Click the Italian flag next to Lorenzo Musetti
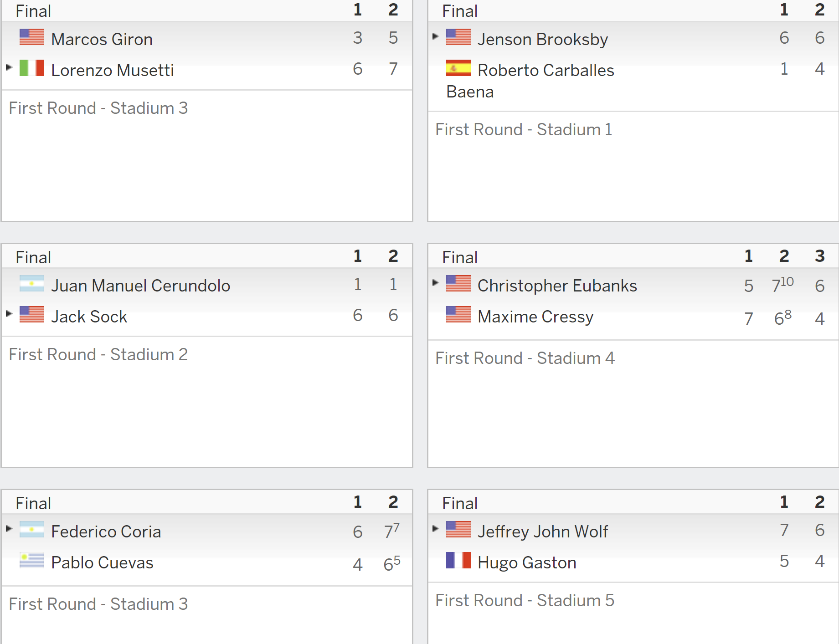 (x=32, y=68)
